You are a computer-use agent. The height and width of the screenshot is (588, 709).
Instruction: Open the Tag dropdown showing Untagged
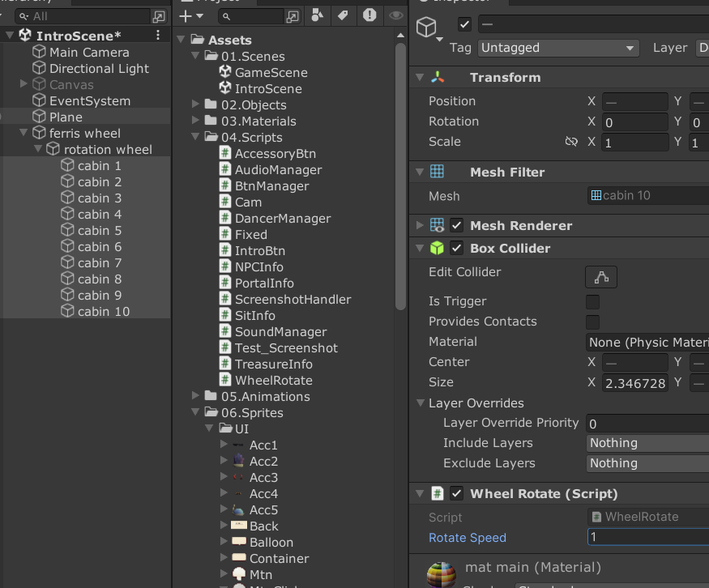pyautogui.click(x=558, y=48)
